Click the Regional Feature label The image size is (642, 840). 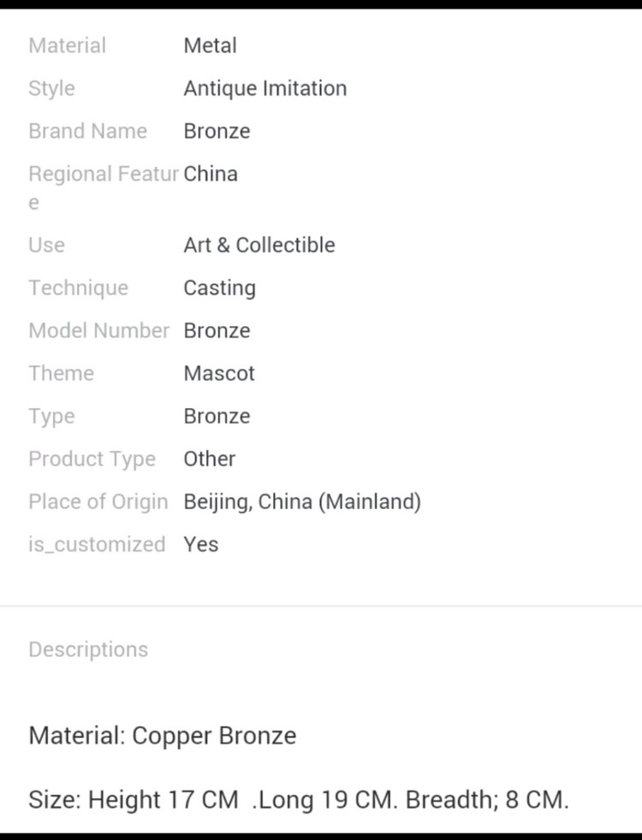click(x=103, y=175)
